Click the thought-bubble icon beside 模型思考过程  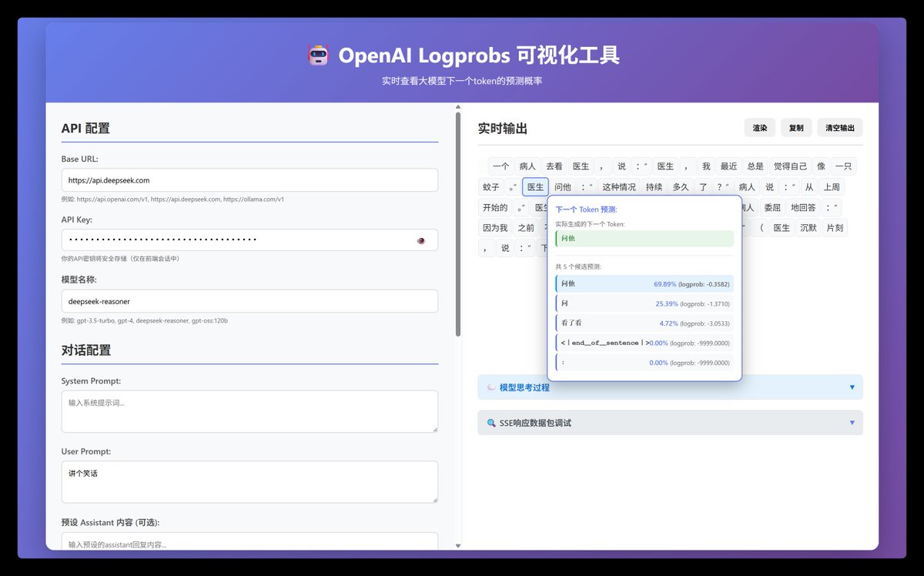491,387
